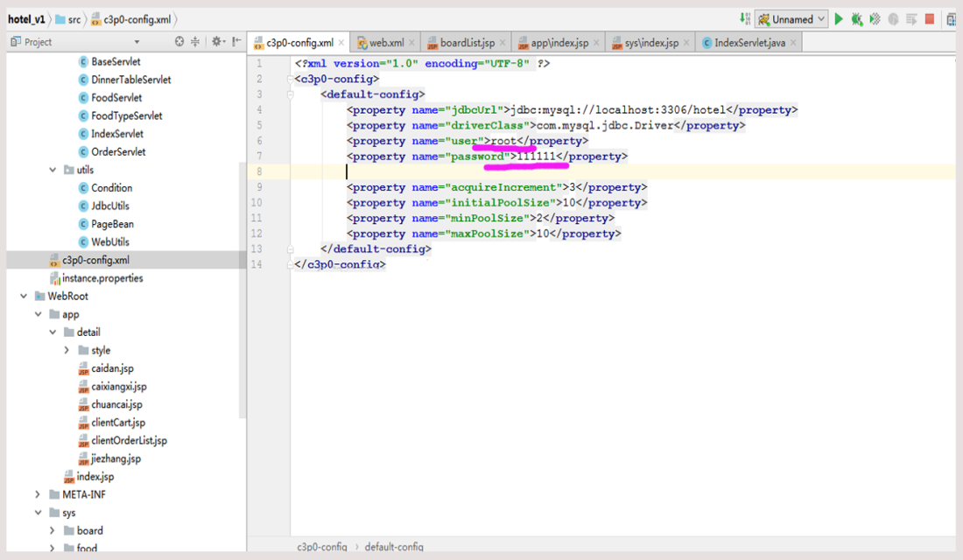Image resolution: width=963 pixels, height=560 pixels.
Task: Switch to the web.xml tab
Action: pos(385,43)
